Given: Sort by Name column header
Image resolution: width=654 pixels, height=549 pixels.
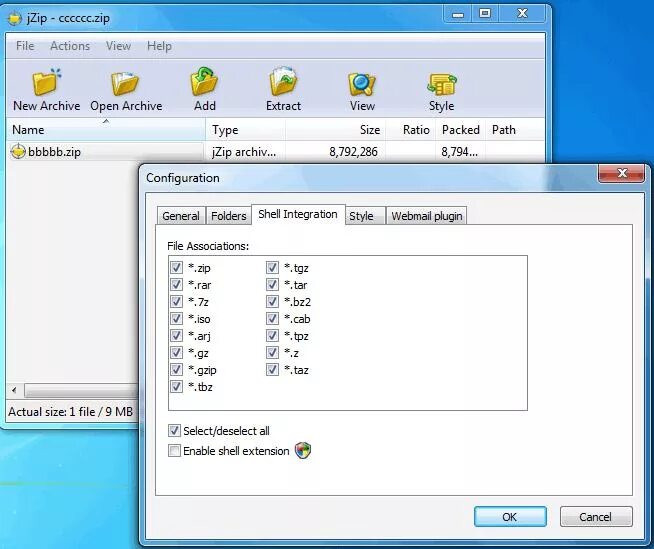Looking at the screenshot, I should (106, 130).
